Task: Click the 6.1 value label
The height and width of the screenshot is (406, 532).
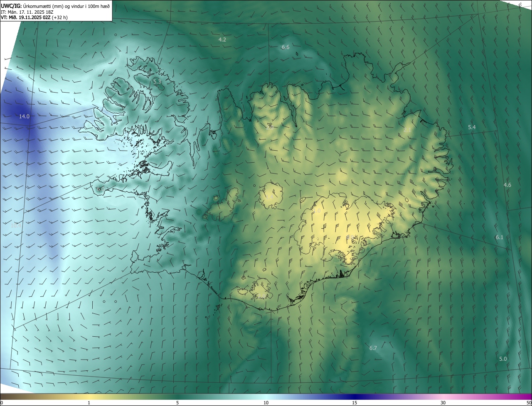Action: (x=500, y=237)
